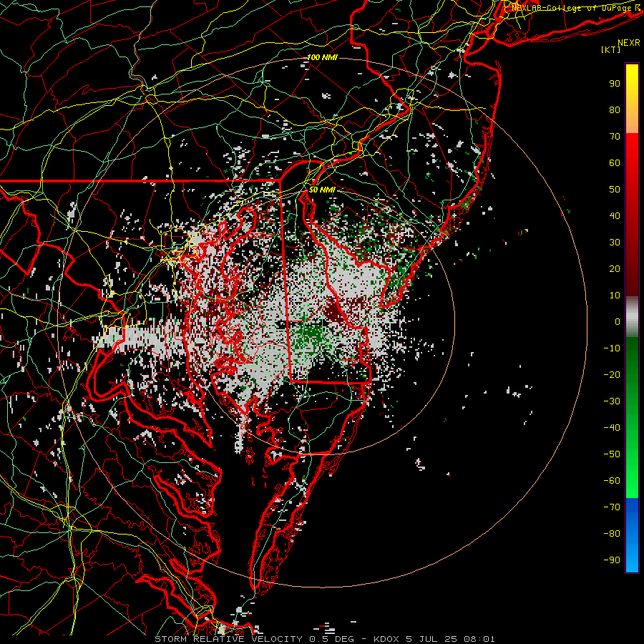Click the "KDOX" station identifier in the caption
Screen dimensions: 644x644
coord(386,639)
